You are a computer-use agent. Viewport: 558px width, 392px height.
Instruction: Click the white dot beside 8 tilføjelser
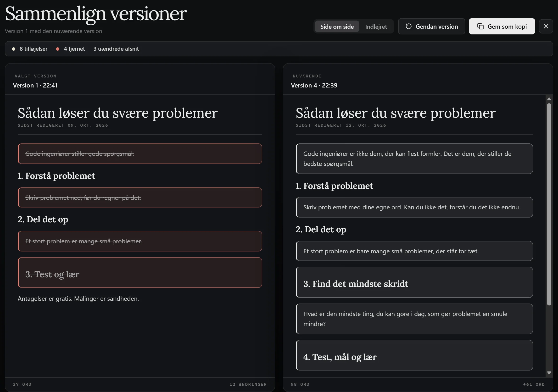(14, 49)
